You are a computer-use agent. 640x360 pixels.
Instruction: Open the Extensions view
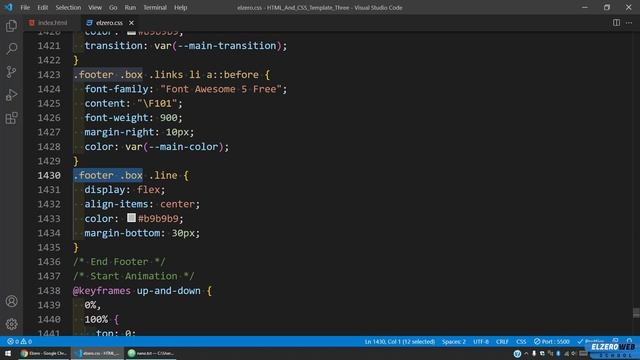tap(11, 118)
